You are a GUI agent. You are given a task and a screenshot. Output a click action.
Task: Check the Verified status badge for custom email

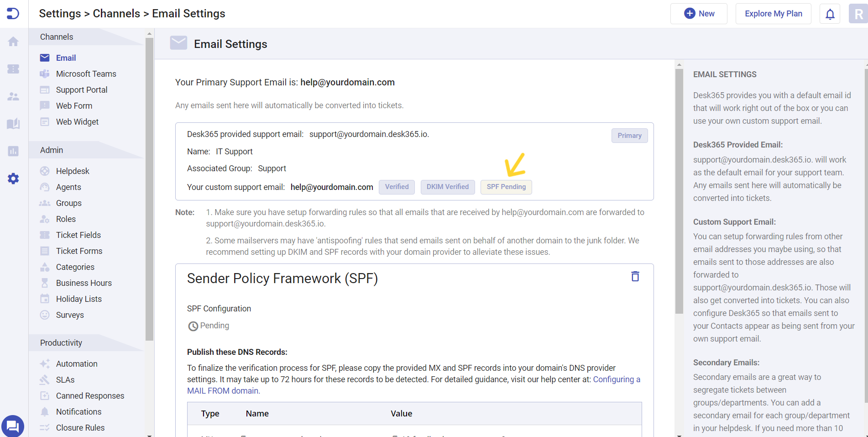[396, 187]
